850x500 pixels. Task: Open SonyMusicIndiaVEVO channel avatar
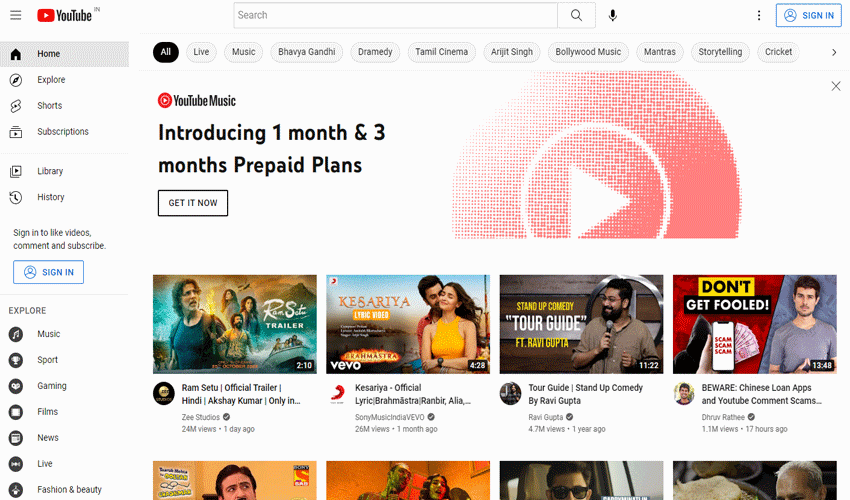(337, 393)
